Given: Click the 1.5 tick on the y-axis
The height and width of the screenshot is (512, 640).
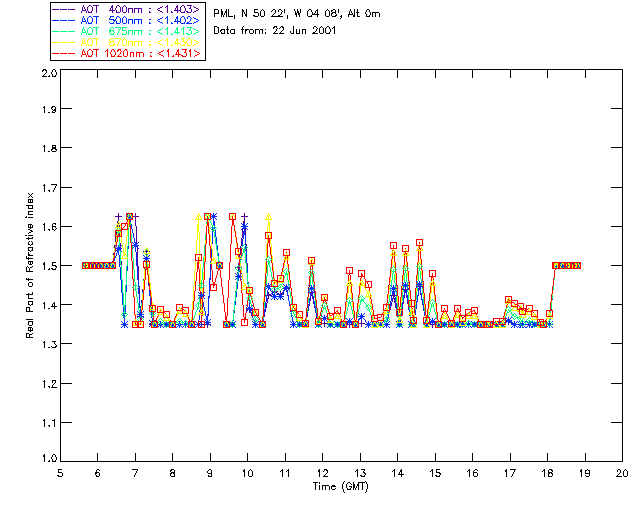Looking at the screenshot, I should [x=48, y=266].
